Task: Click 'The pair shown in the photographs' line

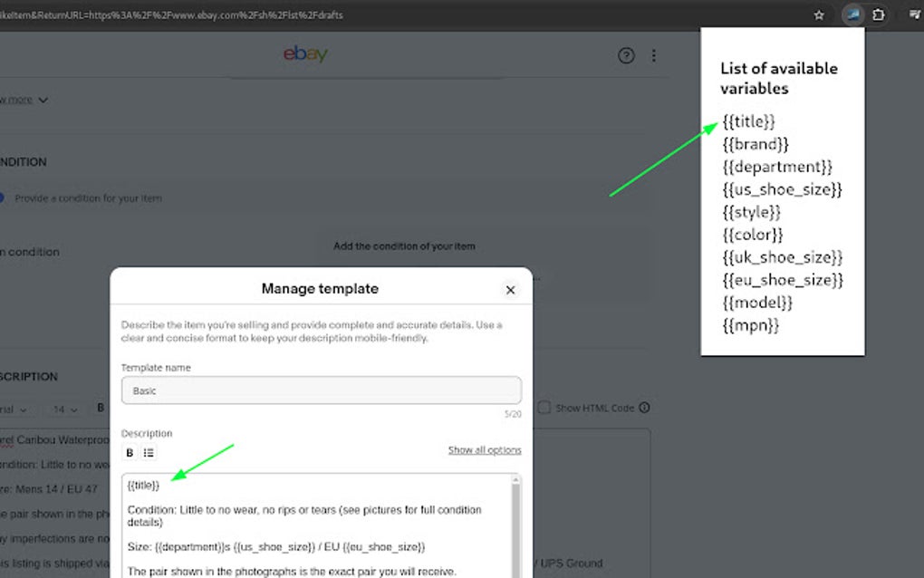Action: click(x=292, y=572)
